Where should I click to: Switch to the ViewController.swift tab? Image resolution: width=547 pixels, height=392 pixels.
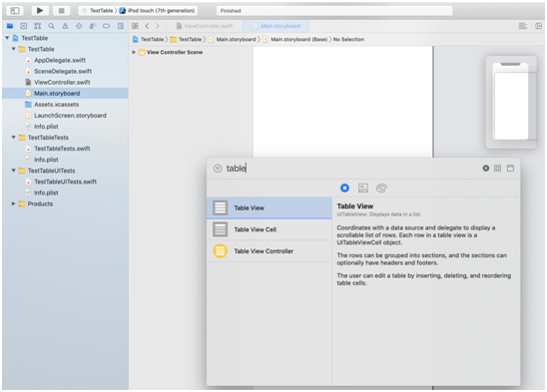coord(205,26)
